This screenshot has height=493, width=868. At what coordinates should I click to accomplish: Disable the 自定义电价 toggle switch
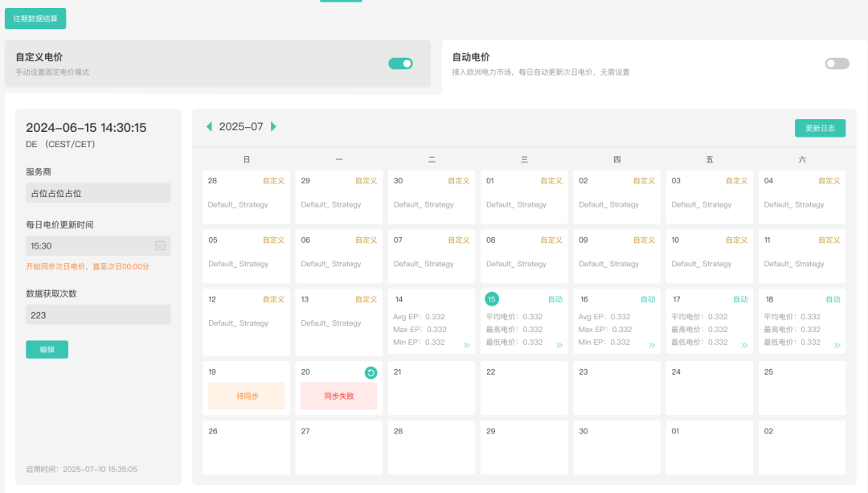[x=400, y=64]
